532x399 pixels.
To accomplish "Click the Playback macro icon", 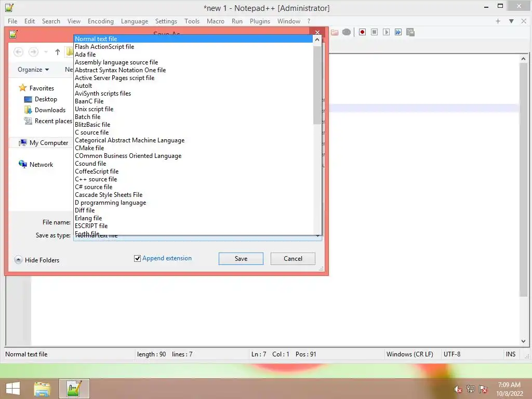I will [x=386, y=32].
